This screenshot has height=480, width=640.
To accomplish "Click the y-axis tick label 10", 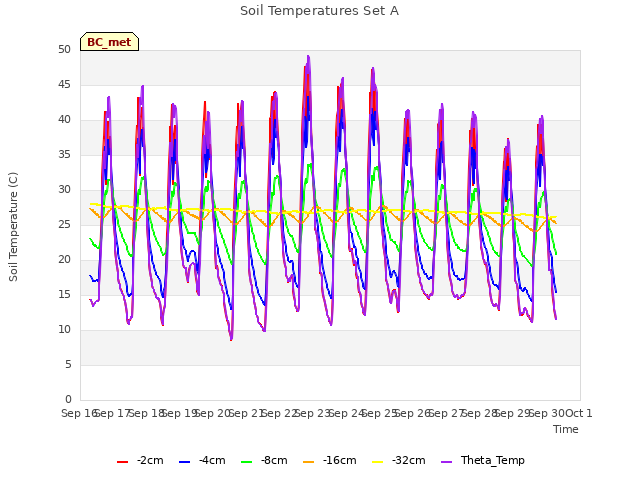I will [x=64, y=329].
